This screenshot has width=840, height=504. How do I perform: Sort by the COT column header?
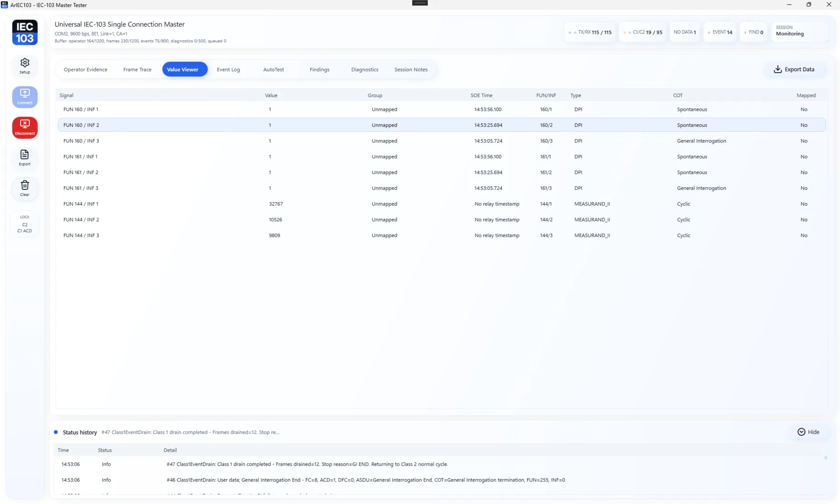tap(678, 95)
